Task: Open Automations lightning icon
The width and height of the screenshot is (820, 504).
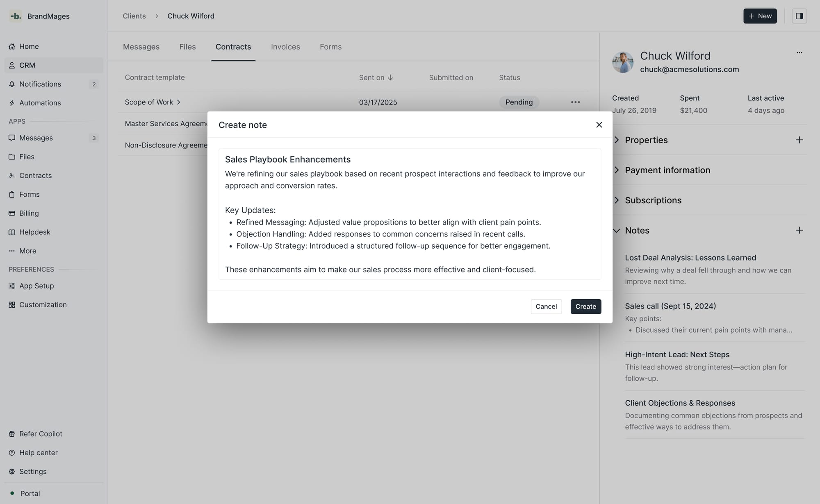Action: coord(12,103)
